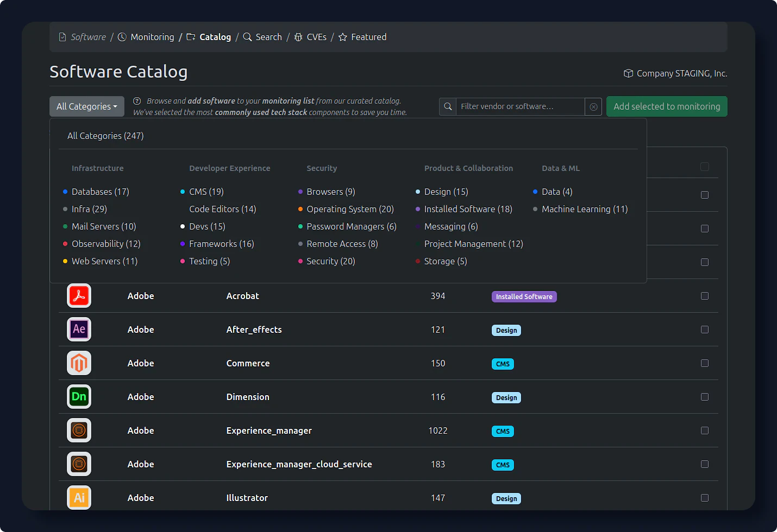
Task: Check the box for Adobe Acrobat row
Action: click(705, 296)
